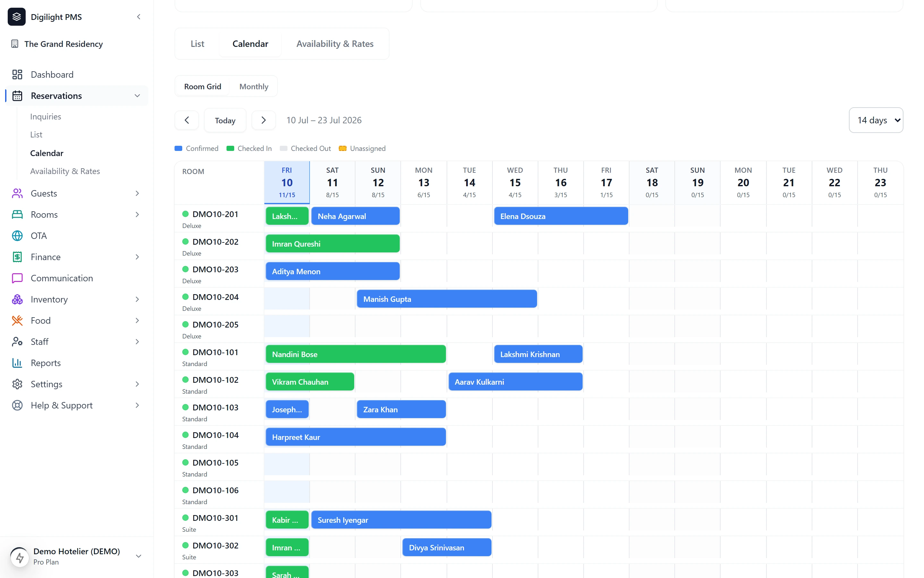Viewport: 924px width, 578px height.
Task: Click the Unassigned orange legend swatch
Action: (343, 149)
